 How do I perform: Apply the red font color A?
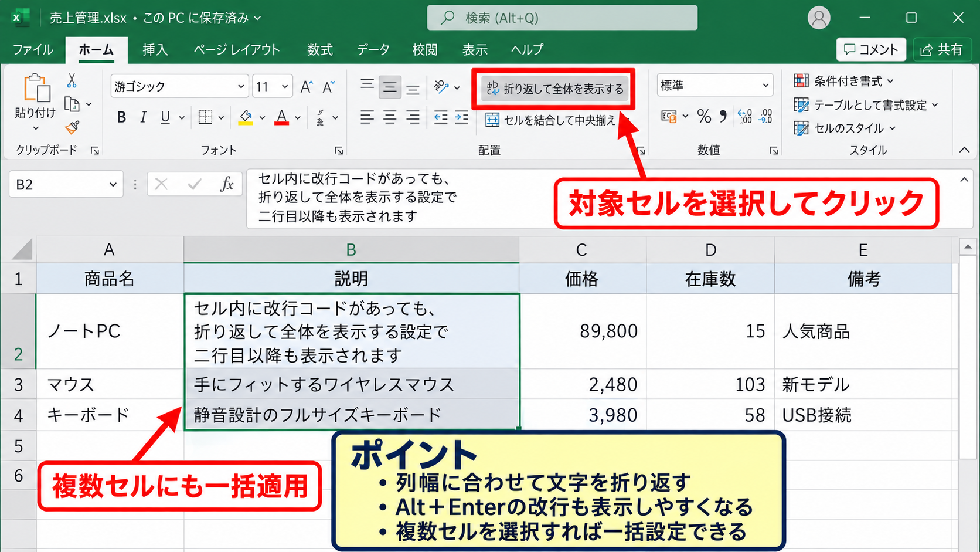(x=282, y=117)
